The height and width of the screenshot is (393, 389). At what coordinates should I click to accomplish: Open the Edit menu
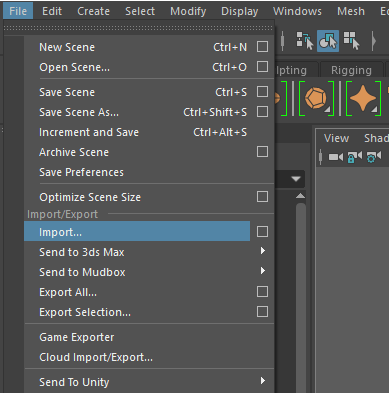52,11
